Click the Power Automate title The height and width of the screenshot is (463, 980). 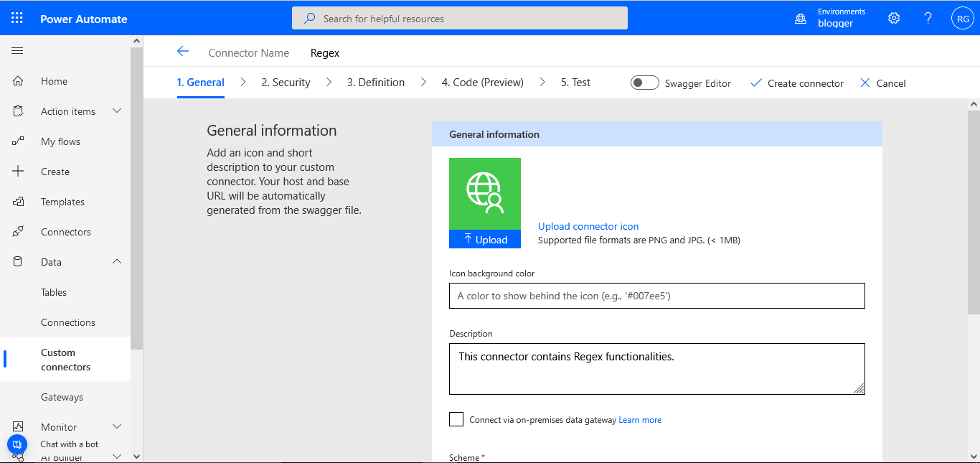coord(84,19)
